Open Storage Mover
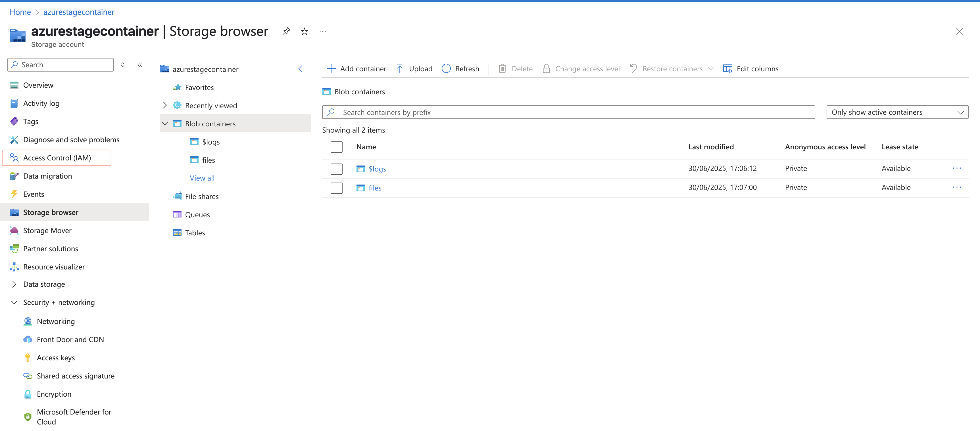980x431 pixels. click(47, 230)
